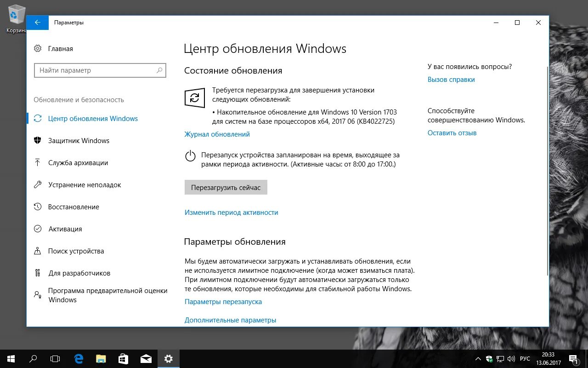The image size is (588, 368).
Task: Click Вызов справки help link
Action: [451, 80]
